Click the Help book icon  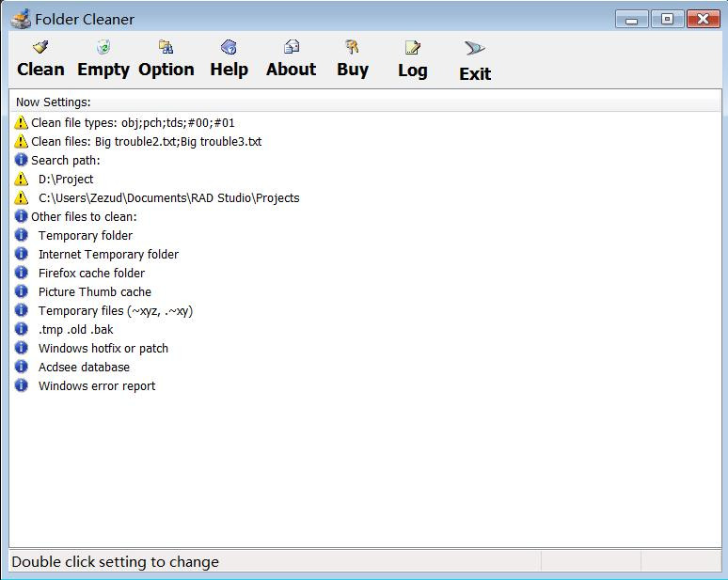229,46
